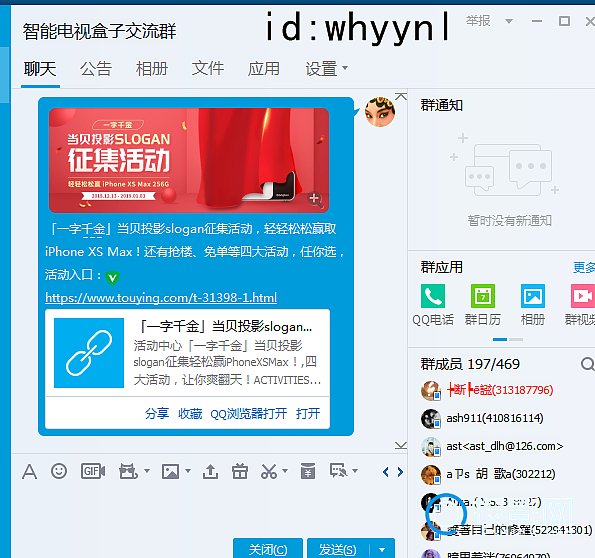The width and height of the screenshot is (595, 558).
Task: Switch to the 相册 tab
Action: coord(152,69)
